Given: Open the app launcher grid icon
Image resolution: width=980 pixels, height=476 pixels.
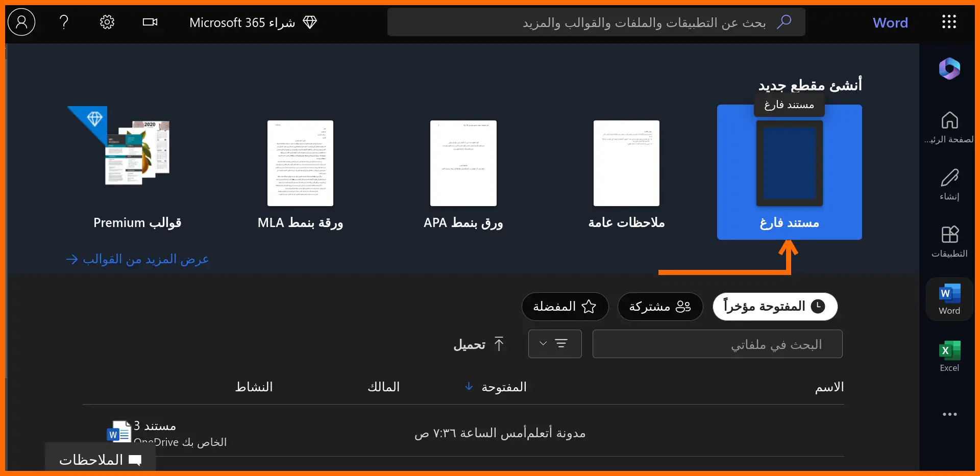Looking at the screenshot, I should pyautogui.click(x=949, y=22).
